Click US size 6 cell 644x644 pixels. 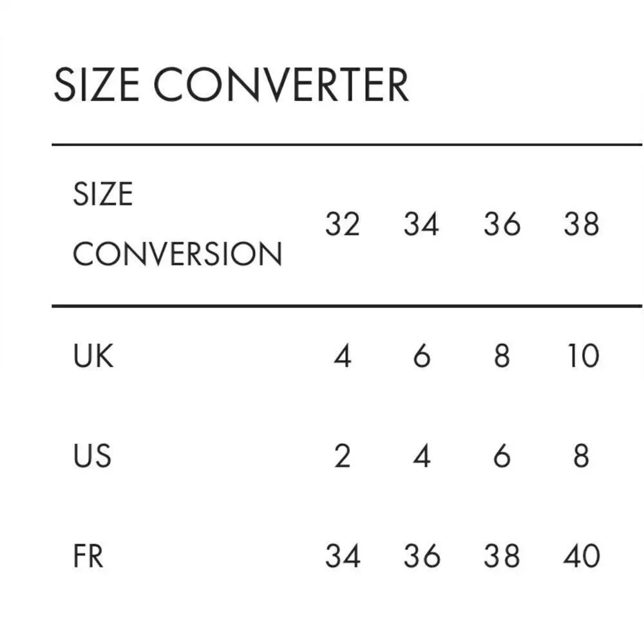click(x=502, y=456)
